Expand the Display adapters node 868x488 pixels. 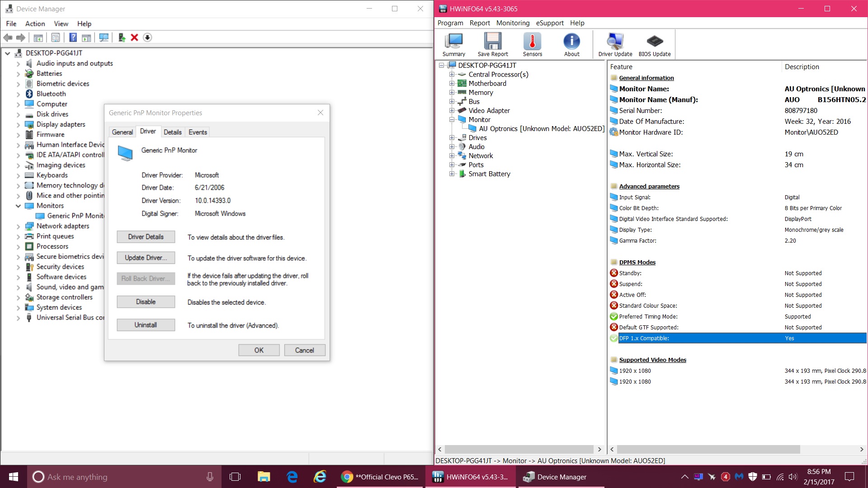pos(18,125)
